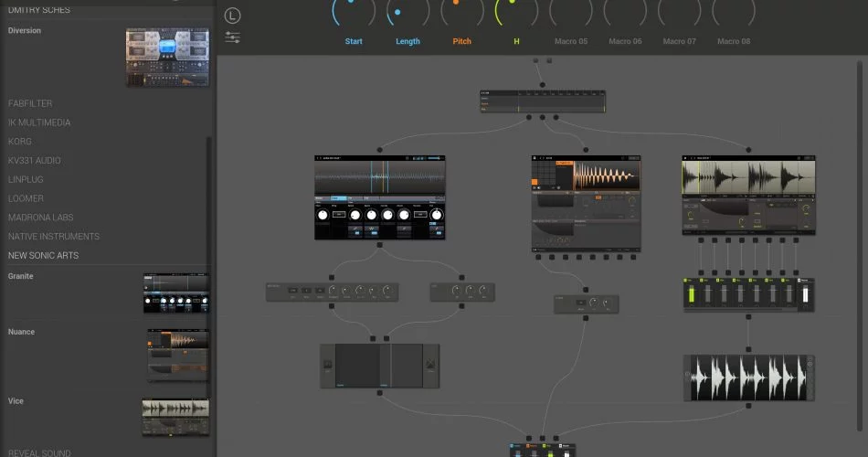Adjust the Start macro knob
Image resolution: width=868 pixels, height=457 pixels.
click(354, 11)
